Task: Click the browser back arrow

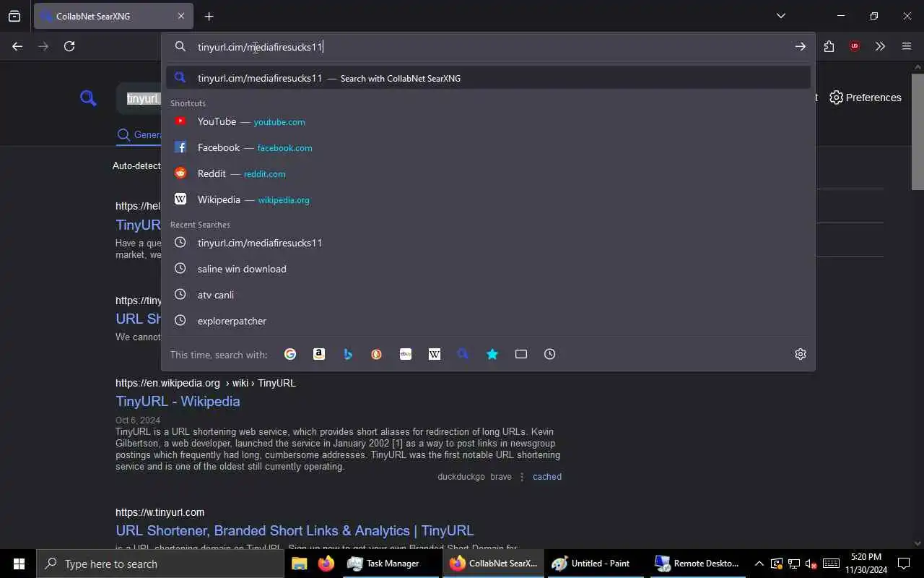Action: point(17,46)
